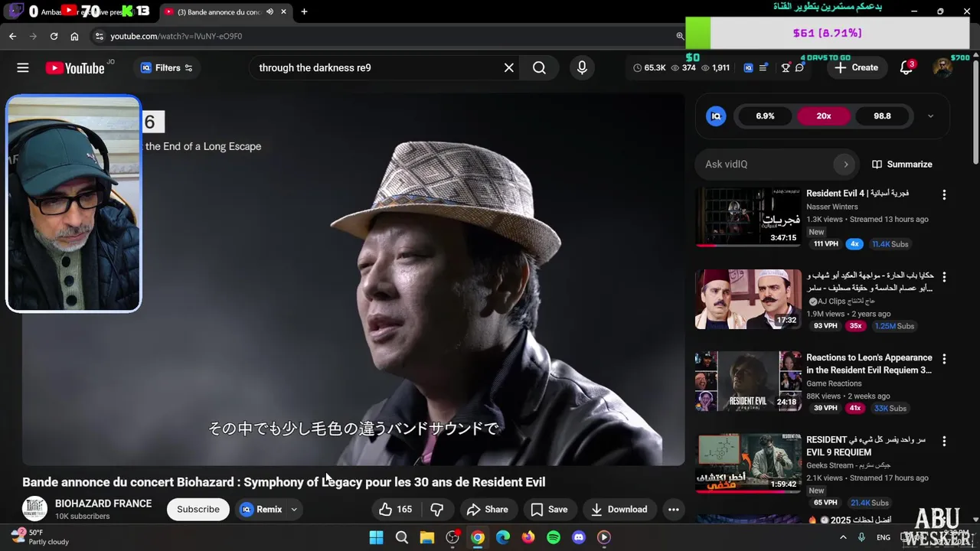Dislike the video
The height and width of the screenshot is (551, 980).
pos(437,510)
